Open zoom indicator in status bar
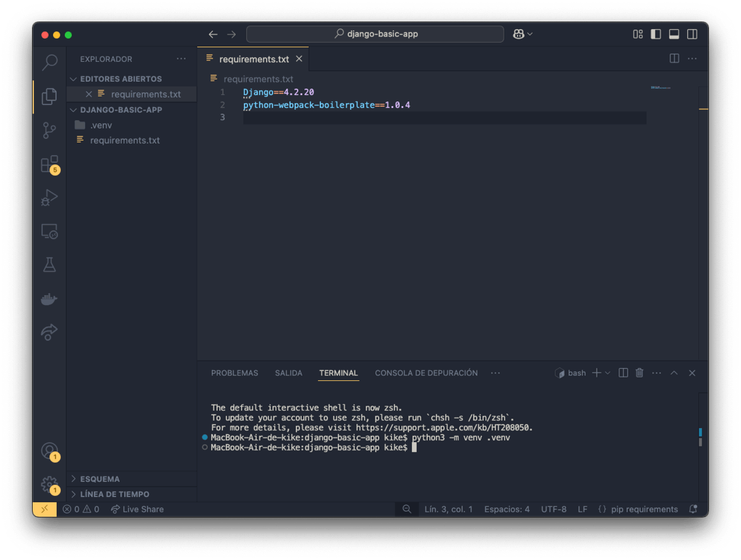The image size is (741, 560). point(407,509)
